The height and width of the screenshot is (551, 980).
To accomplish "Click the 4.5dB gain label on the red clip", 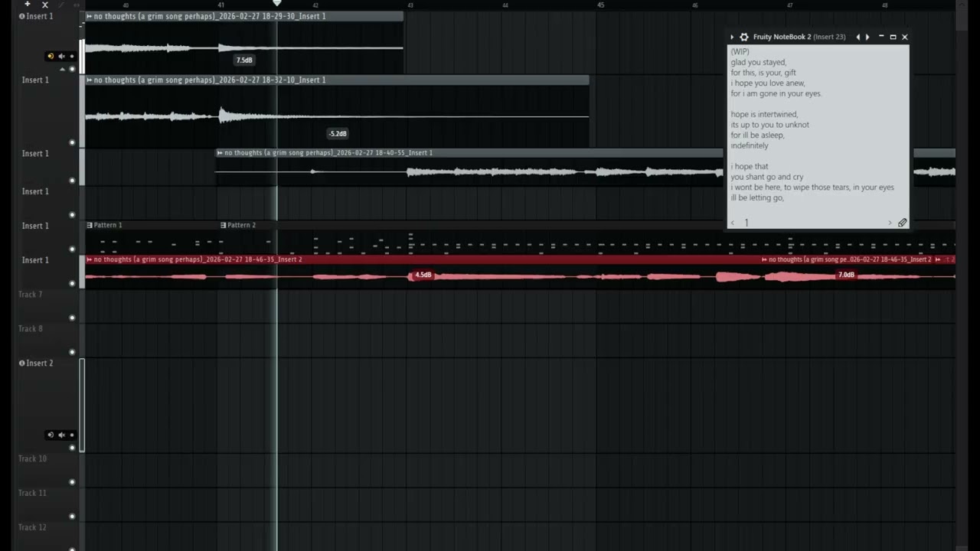I will point(423,275).
